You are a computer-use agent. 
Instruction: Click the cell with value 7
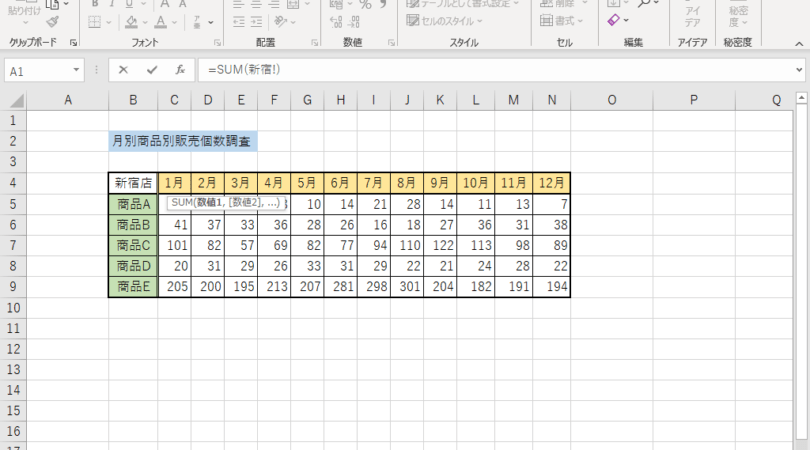tap(552, 204)
